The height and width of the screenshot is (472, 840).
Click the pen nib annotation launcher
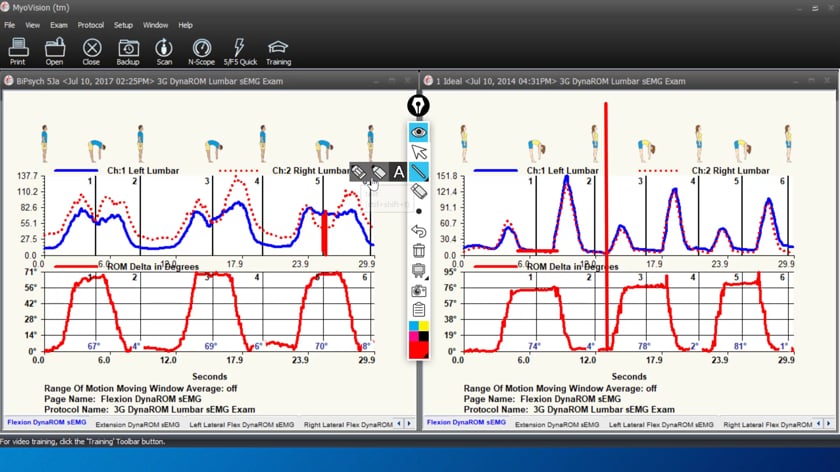[418, 106]
